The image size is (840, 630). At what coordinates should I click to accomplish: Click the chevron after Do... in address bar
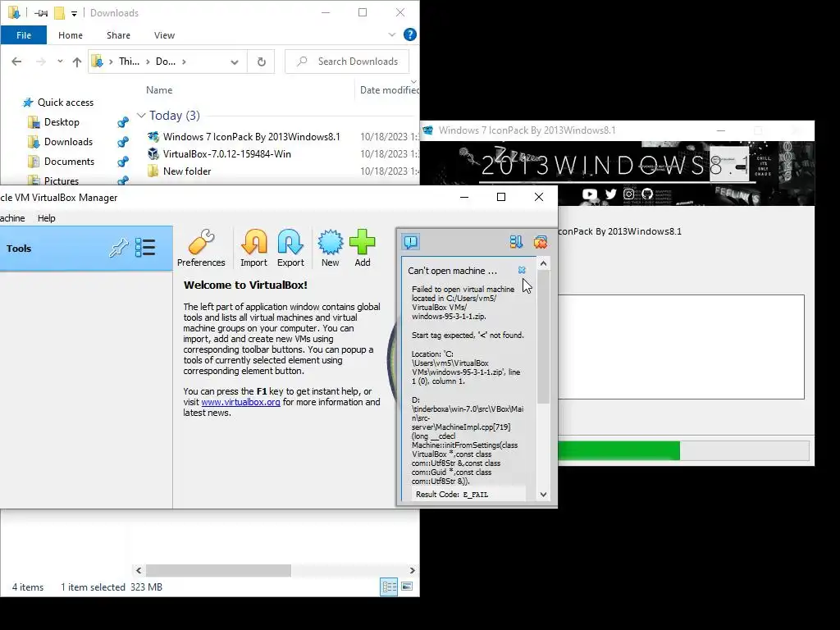coord(184,62)
